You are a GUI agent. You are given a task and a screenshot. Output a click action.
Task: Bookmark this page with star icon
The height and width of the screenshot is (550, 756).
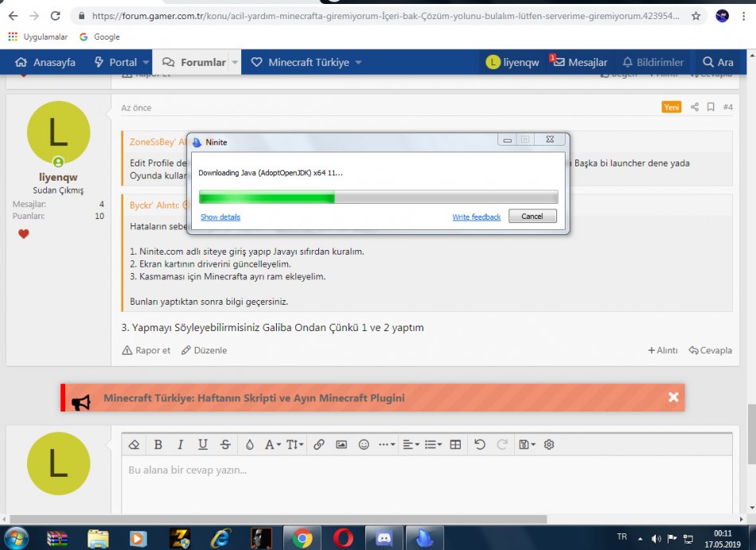[x=696, y=16]
